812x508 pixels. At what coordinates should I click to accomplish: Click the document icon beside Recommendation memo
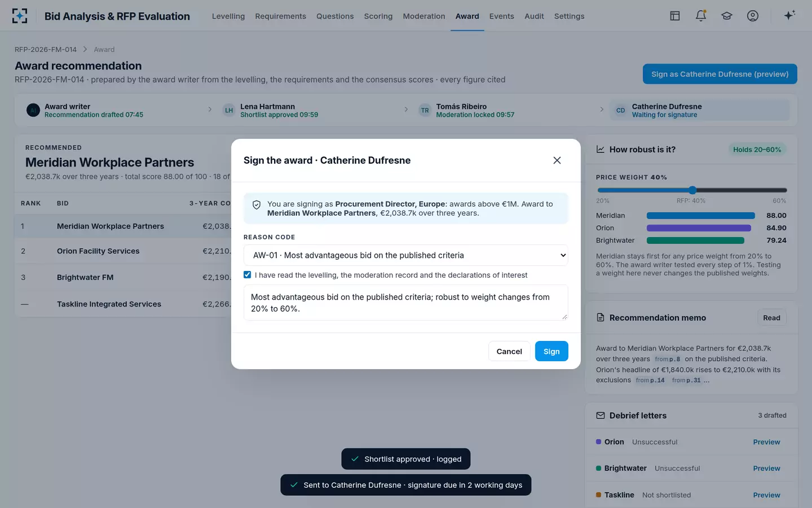pyautogui.click(x=601, y=318)
